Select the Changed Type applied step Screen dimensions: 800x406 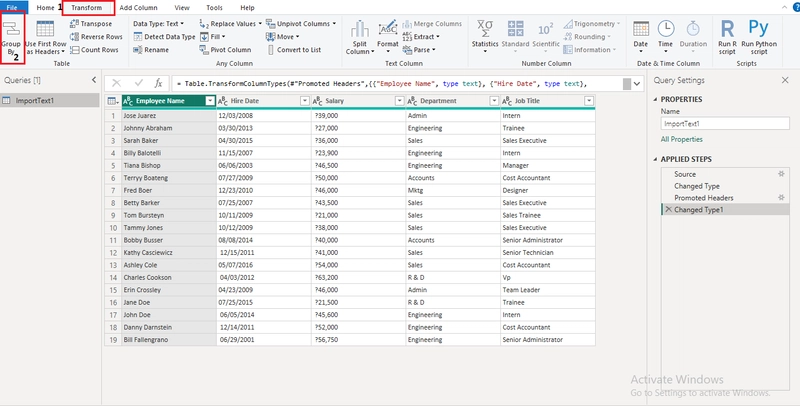pyautogui.click(x=725, y=186)
